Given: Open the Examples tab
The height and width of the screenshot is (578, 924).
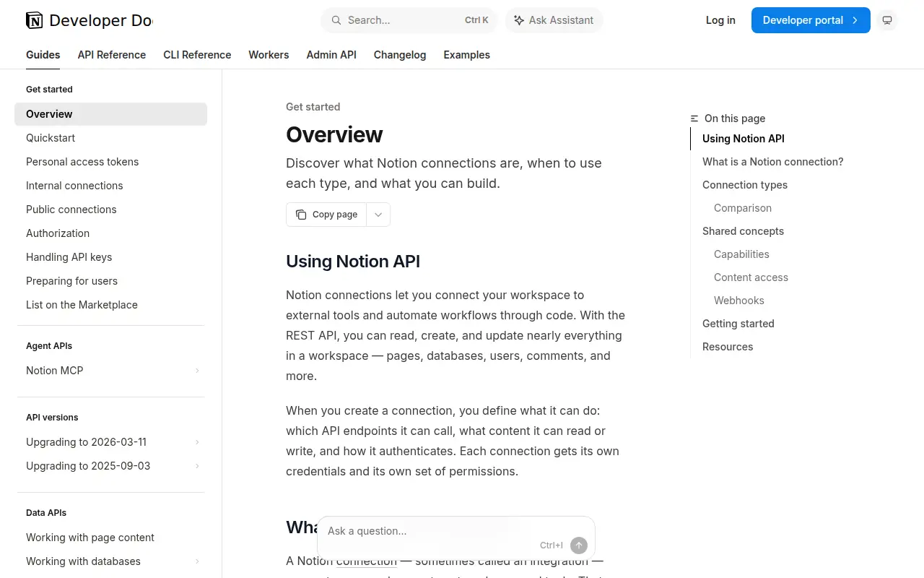Looking at the screenshot, I should (466, 55).
